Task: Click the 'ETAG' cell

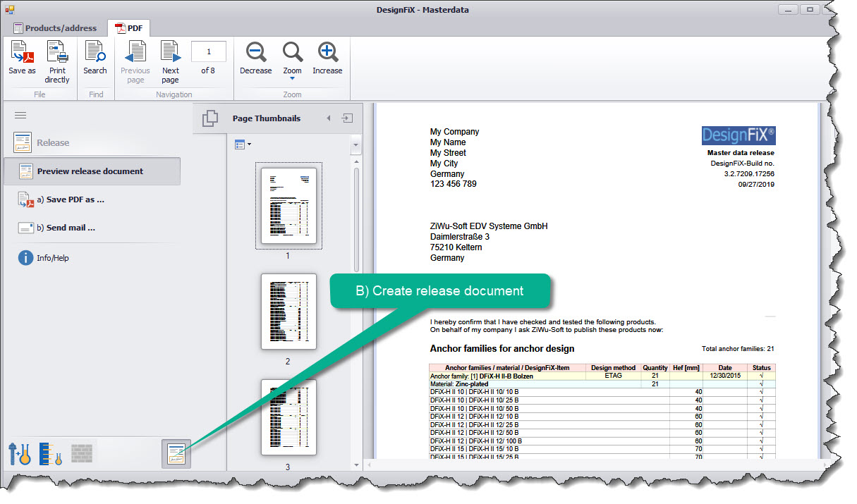Action: click(614, 376)
